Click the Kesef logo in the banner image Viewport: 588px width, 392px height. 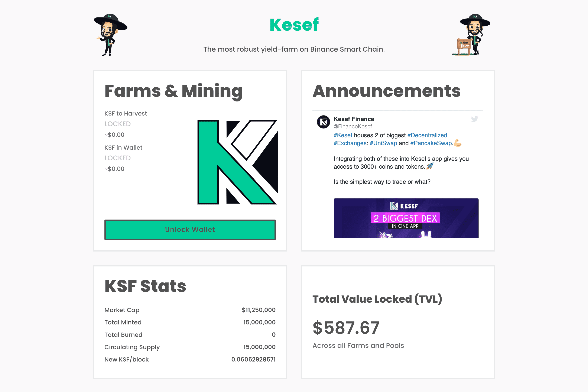click(x=403, y=206)
